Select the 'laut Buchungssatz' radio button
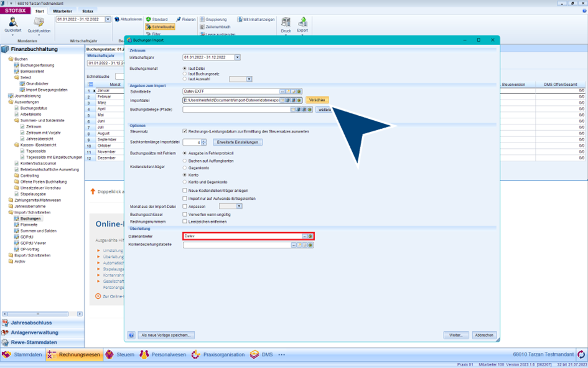Viewport: 588px width, 368px height. click(x=185, y=73)
